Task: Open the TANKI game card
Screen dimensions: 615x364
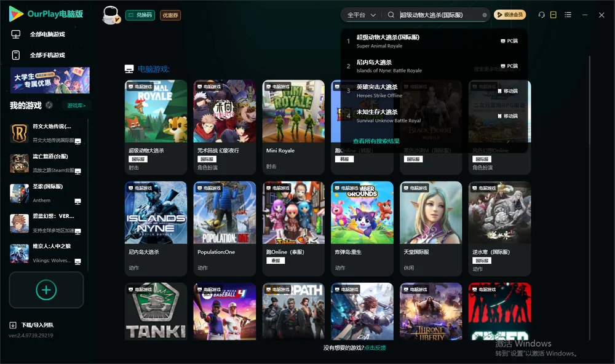Action: click(156, 311)
